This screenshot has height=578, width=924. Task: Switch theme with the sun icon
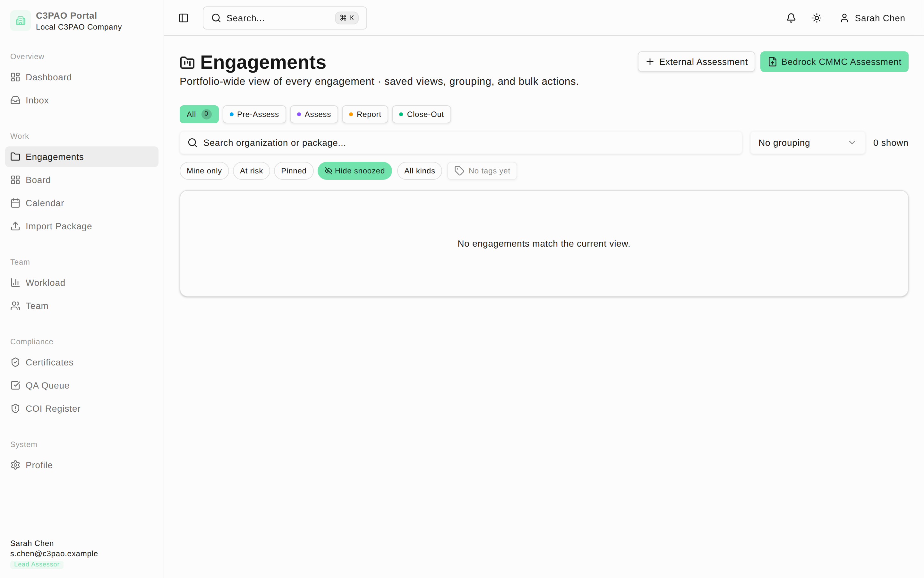point(816,18)
